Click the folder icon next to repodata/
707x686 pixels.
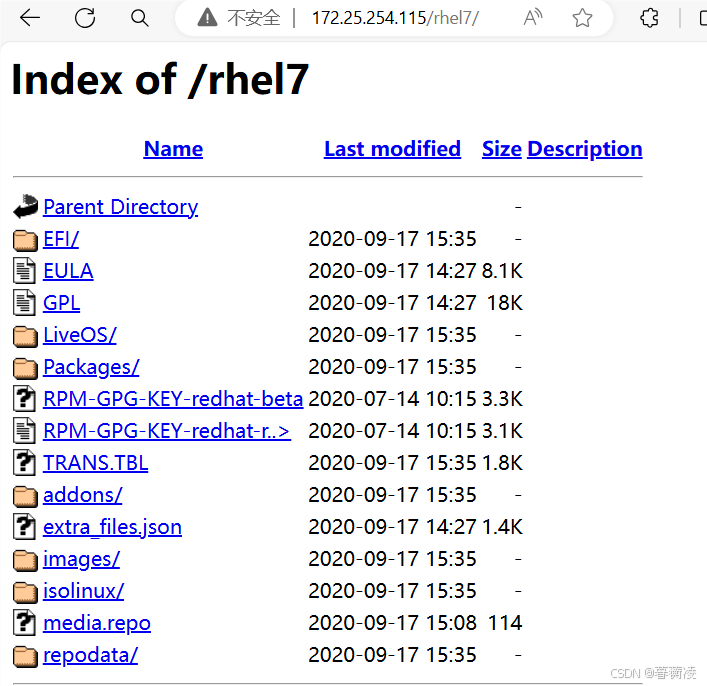coord(25,656)
